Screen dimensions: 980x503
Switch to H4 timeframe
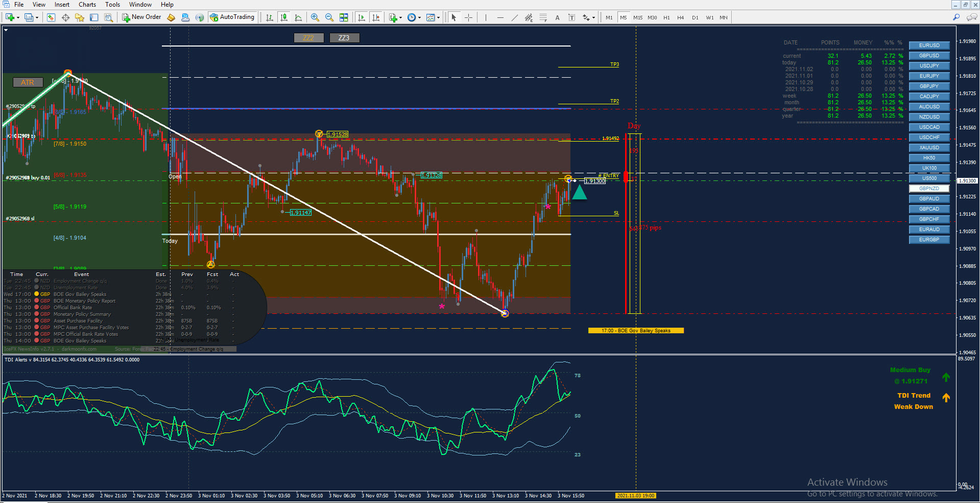click(x=681, y=17)
